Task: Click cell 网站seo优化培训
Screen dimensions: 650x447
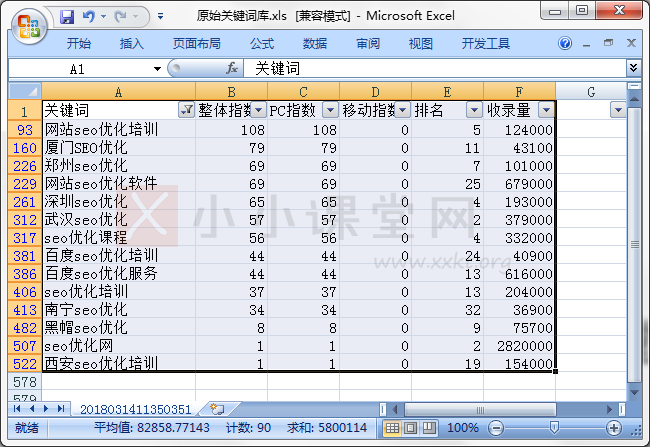Action: [x=119, y=130]
